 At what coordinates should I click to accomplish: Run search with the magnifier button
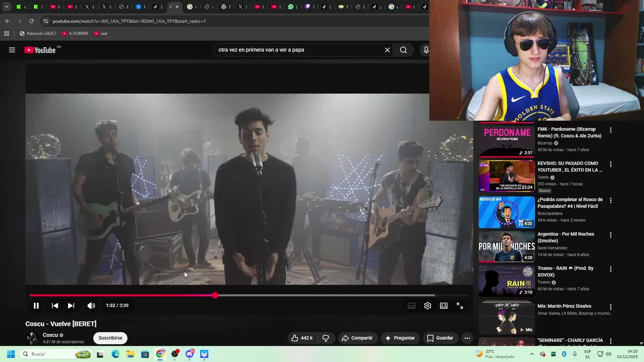[x=404, y=50]
